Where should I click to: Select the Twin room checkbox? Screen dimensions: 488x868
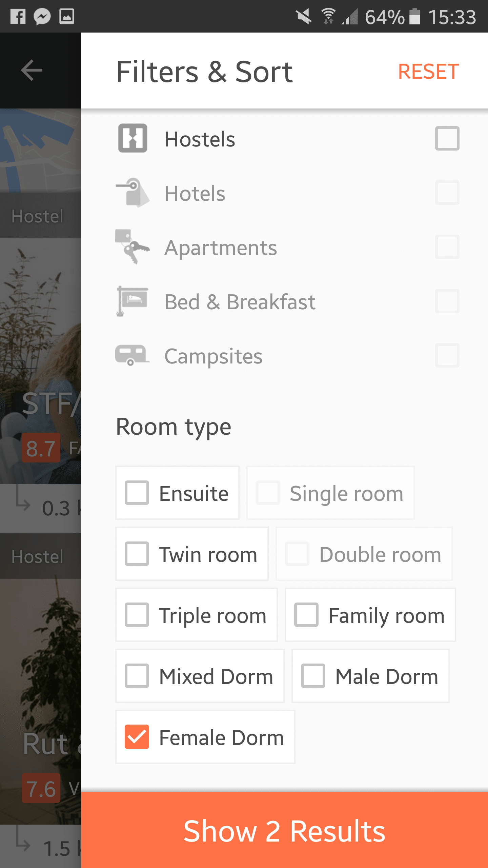tap(137, 553)
